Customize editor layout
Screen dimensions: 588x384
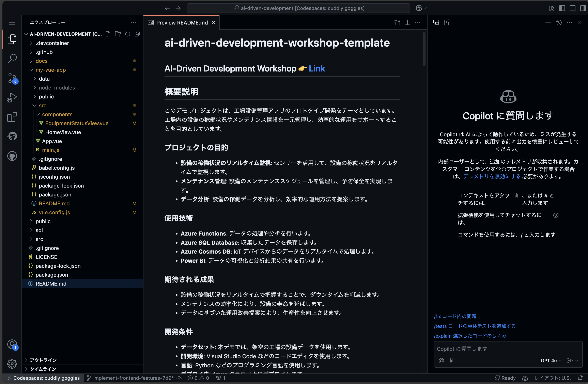[x=552, y=8]
